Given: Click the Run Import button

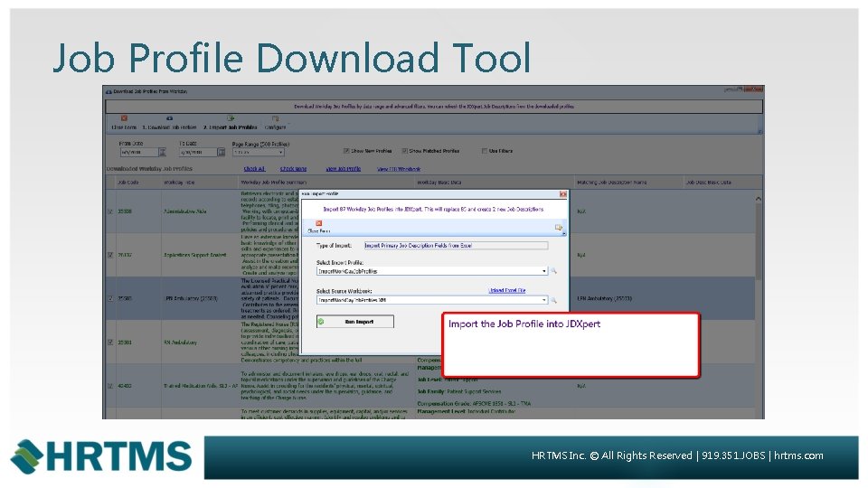Looking at the screenshot, I should click(354, 322).
